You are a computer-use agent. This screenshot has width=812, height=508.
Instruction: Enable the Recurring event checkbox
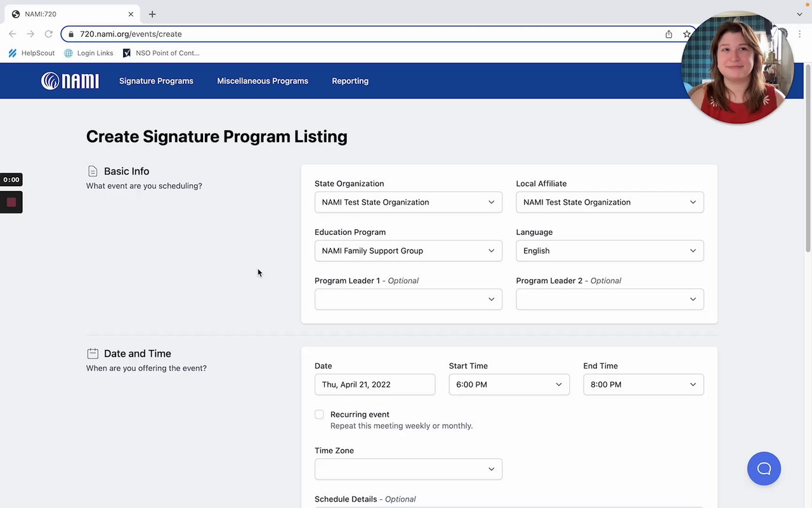(319, 415)
